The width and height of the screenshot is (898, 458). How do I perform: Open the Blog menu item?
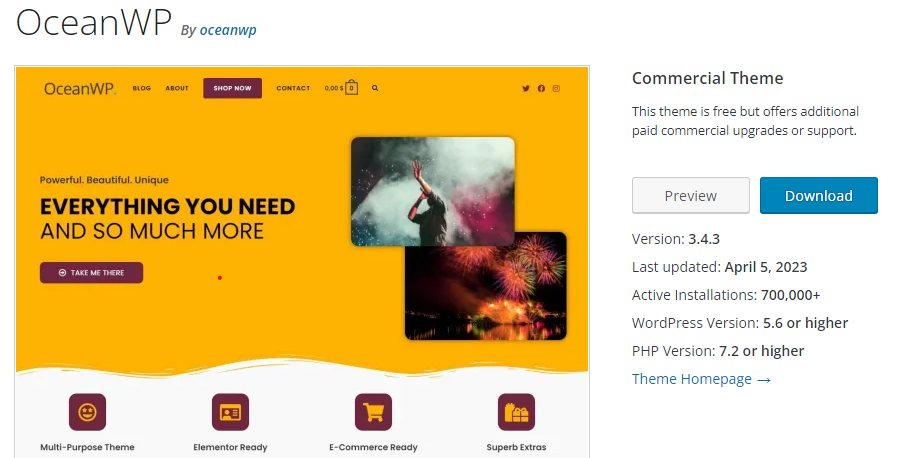point(141,88)
